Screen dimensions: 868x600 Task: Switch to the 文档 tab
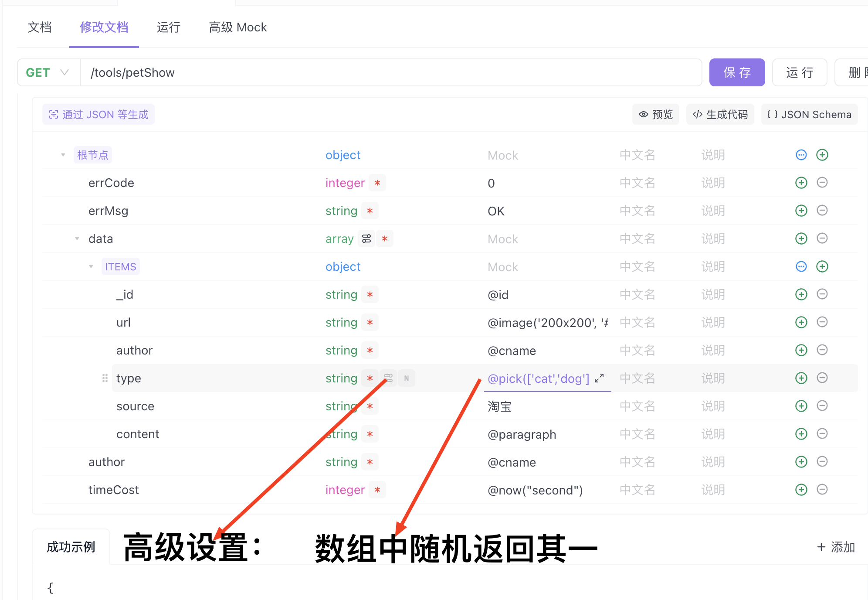(40, 27)
